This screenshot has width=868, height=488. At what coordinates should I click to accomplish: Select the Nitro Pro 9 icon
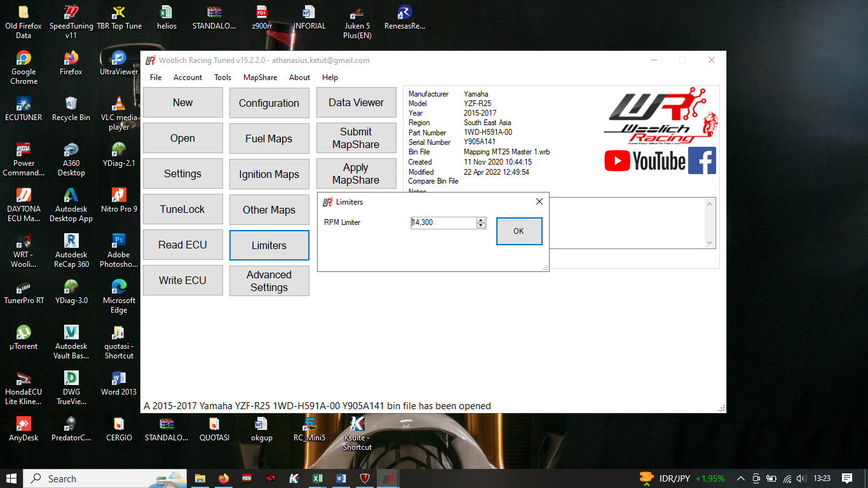[x=119, y=200]
